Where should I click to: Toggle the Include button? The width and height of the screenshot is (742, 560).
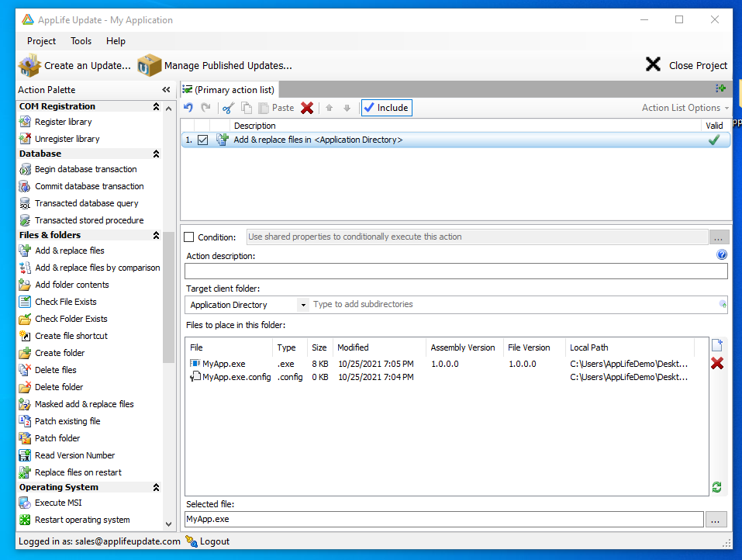(x=387, y=108)
